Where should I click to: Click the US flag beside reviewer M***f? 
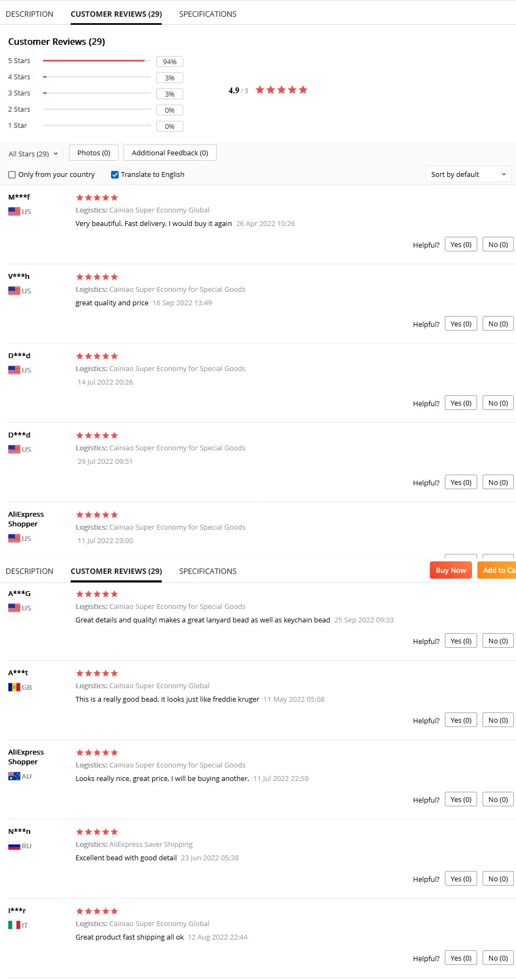pos(14,211)
